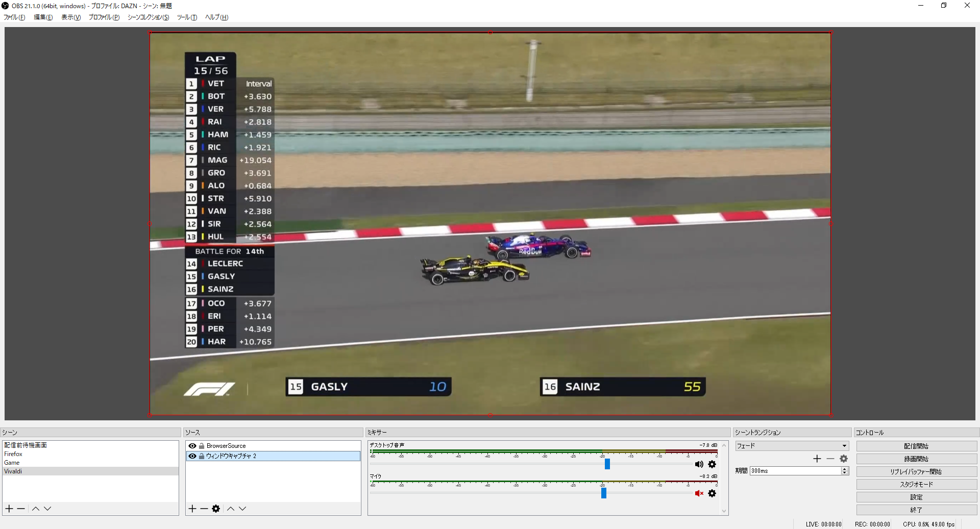Open the ヘルプ menu
The width and height of the screenshot is (980, 529).
coord(216,17)
